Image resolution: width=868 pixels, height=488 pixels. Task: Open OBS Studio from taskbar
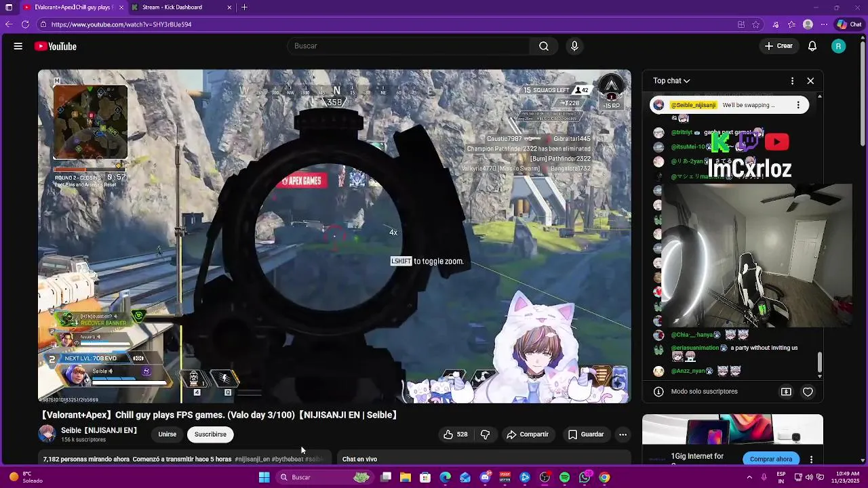point(545,477)
